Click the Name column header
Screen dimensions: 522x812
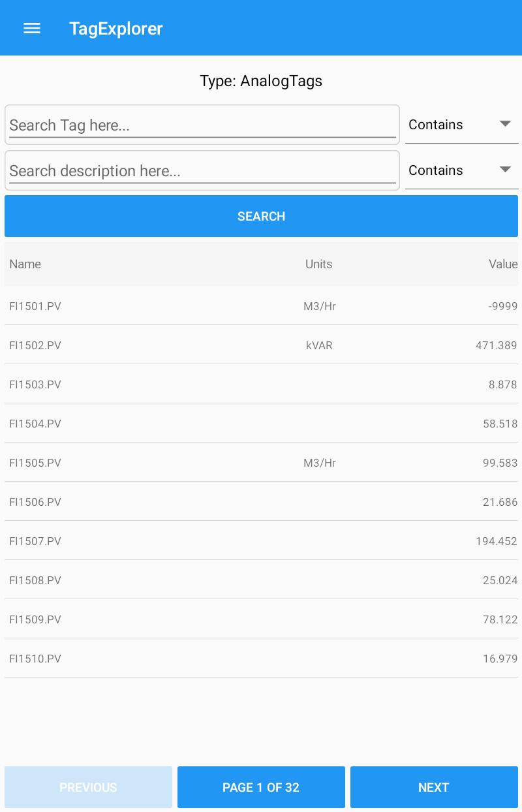[x=25, y=264]
